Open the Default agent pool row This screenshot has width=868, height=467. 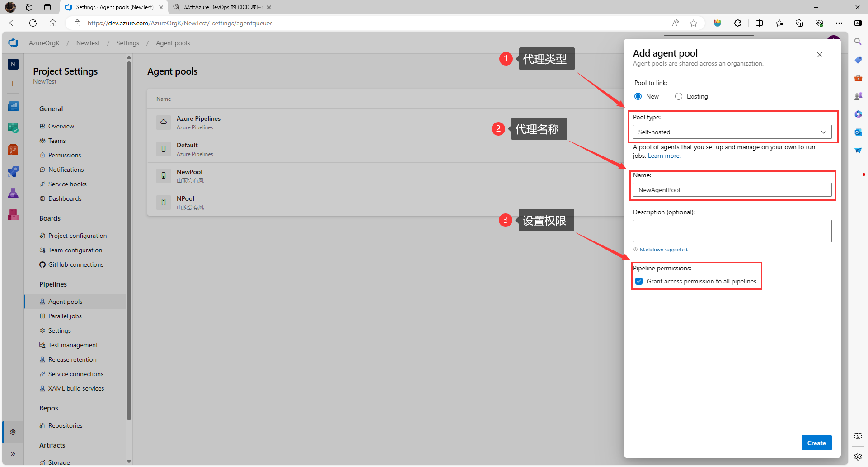tap(385, 149)
